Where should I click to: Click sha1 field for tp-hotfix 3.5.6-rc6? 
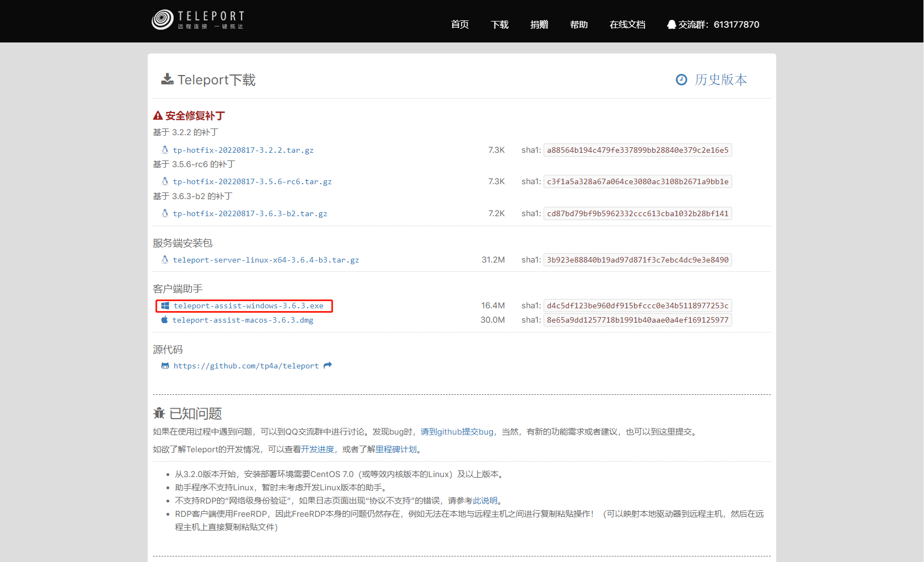(x=638, y=181)
